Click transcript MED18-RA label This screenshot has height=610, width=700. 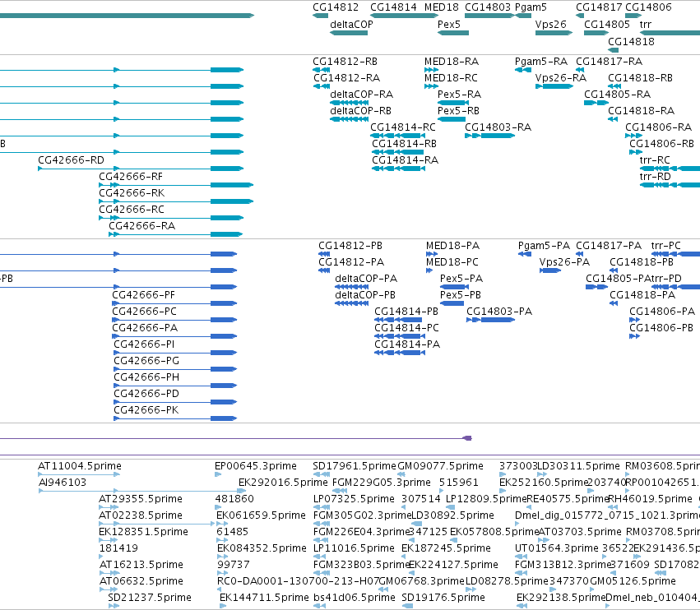click(452, 61)
